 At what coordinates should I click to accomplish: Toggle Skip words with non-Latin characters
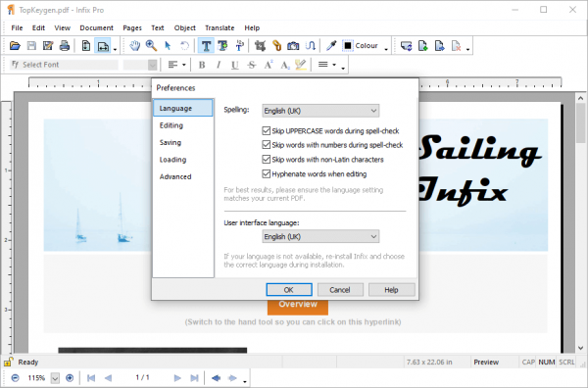click(267, 160)
